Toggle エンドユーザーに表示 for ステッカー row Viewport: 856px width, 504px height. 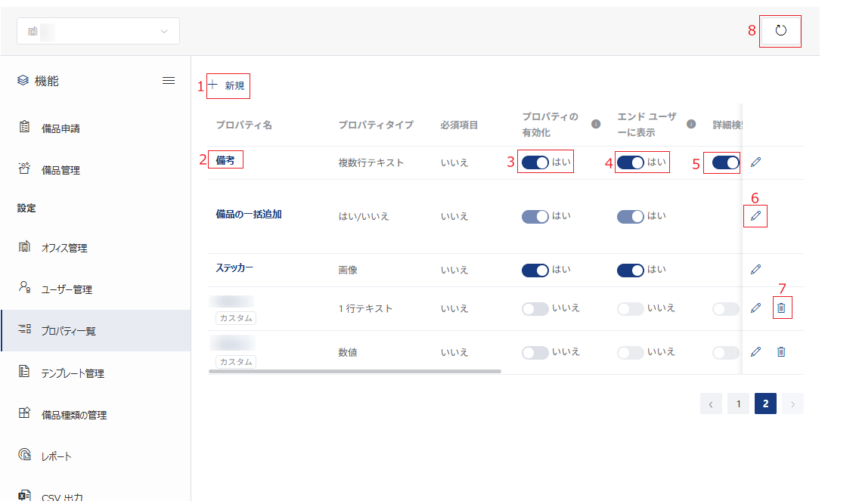[x=631, y=270]
